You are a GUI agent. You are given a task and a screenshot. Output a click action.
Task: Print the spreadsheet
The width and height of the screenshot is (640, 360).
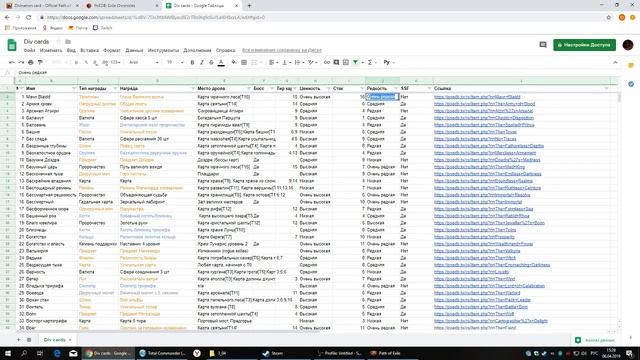31,62
